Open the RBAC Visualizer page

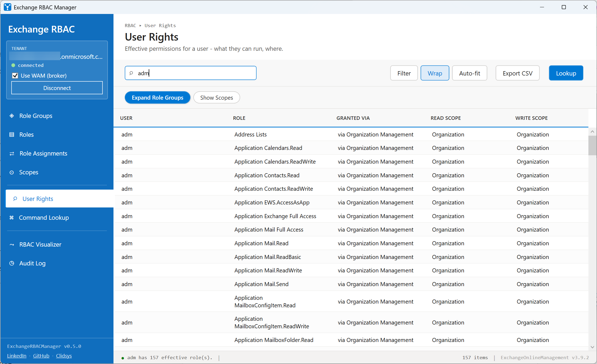[40, 244]
